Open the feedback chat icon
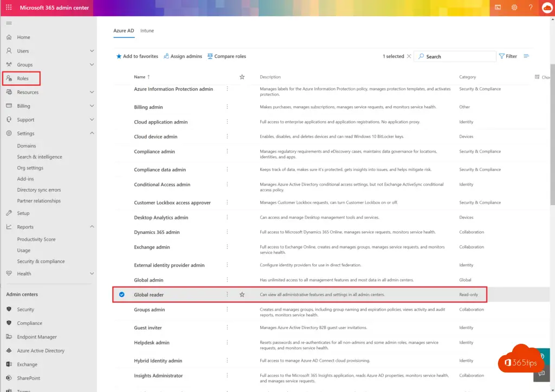 point(541,373)
